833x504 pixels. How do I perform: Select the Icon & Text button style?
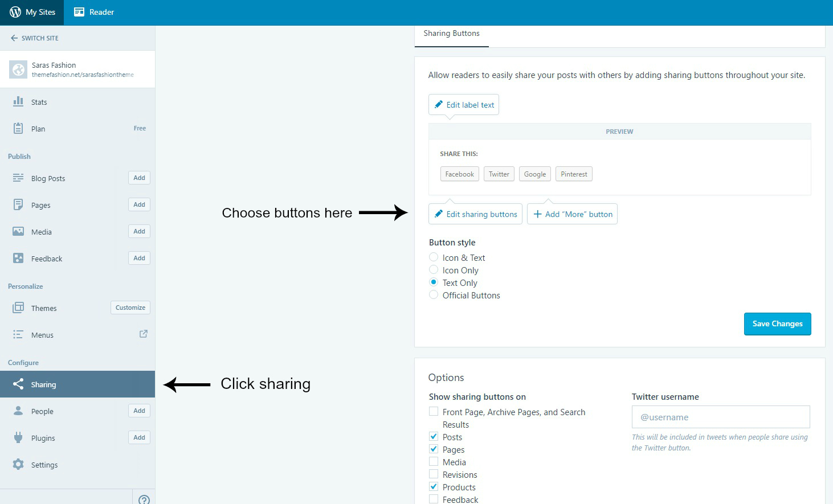point(434,257)
